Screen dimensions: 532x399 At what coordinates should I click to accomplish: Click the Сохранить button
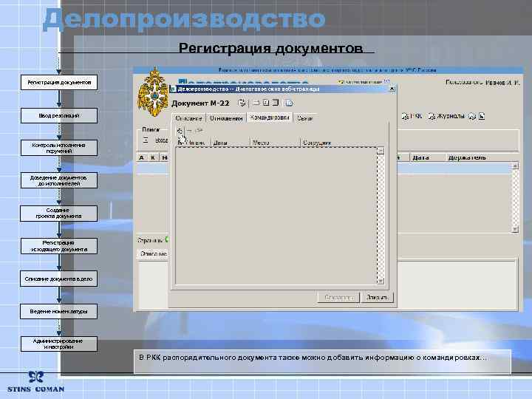tap(338, 298)
